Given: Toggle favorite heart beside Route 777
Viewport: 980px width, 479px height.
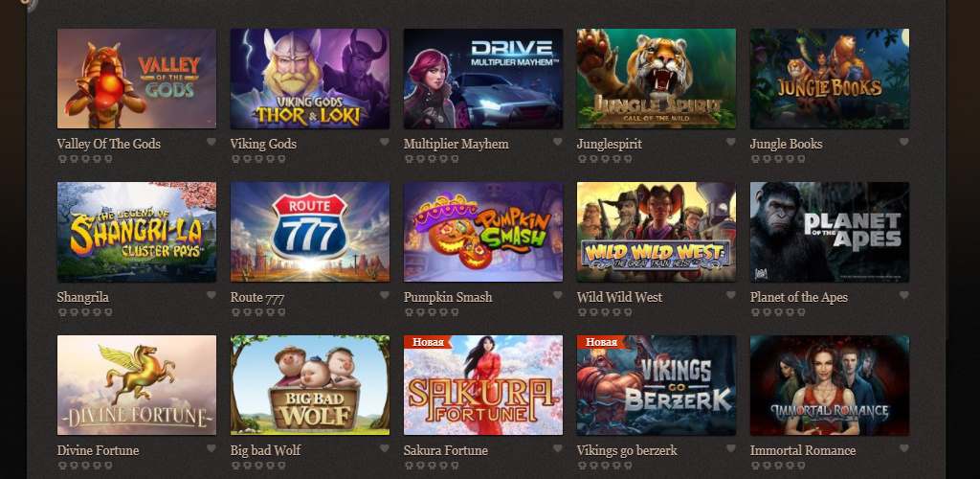Looking at the screenshot, I should [385, 295].
